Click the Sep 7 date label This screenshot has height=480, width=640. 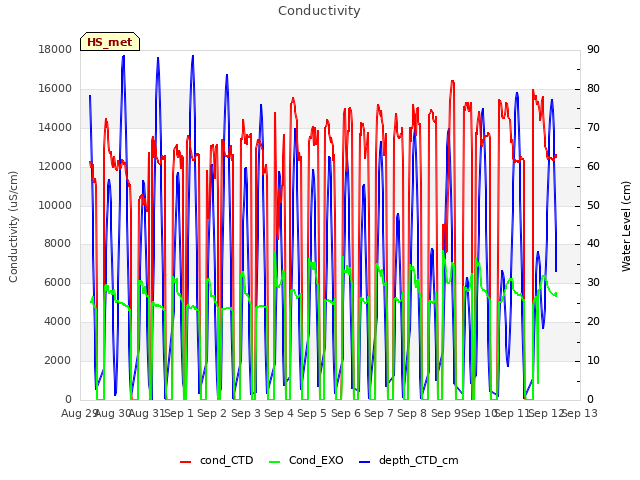coord(379,413)
